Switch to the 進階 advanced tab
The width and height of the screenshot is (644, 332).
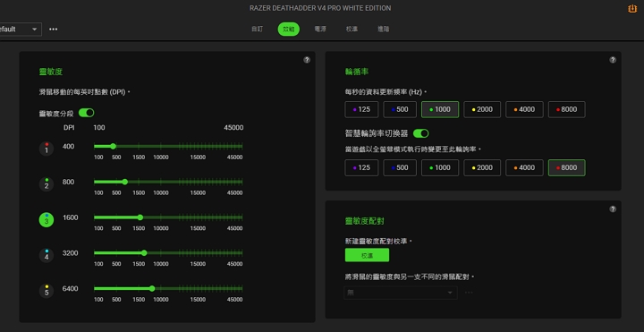tap(383, 30)
